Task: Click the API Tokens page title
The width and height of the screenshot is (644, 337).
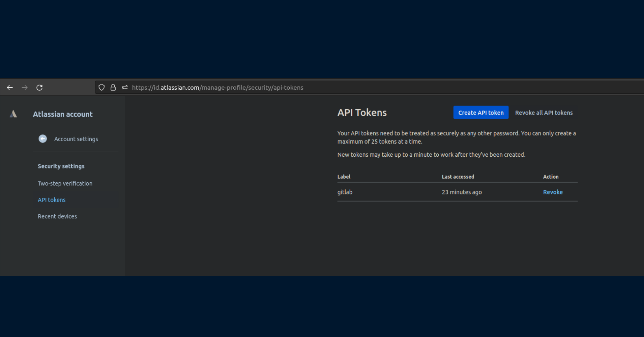Action: coord(362,113)
